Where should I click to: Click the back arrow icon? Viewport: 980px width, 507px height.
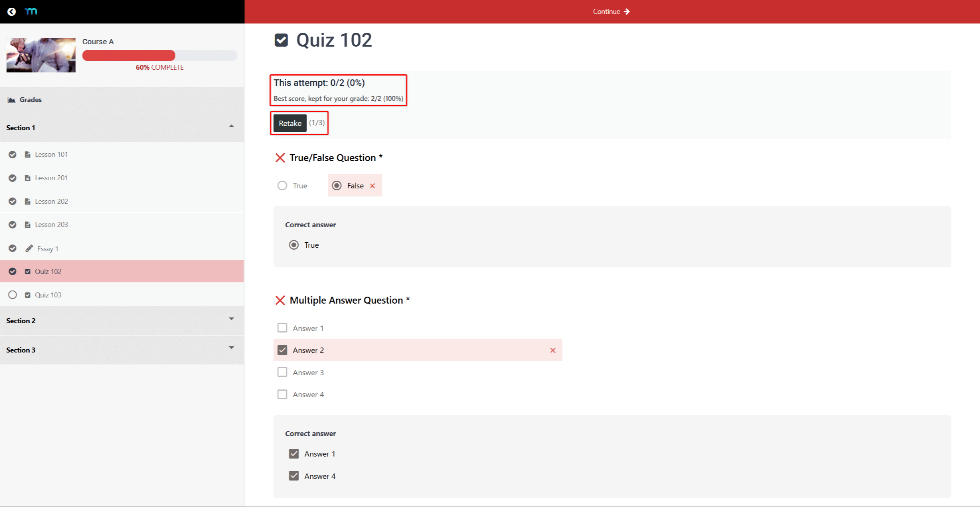coord(12,12)
